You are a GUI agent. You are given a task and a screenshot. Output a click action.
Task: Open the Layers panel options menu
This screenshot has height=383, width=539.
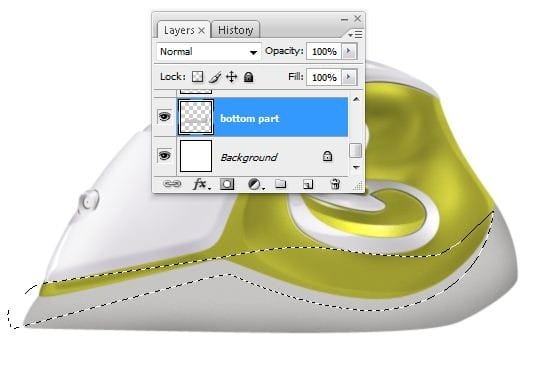click(x=355, y=34)
